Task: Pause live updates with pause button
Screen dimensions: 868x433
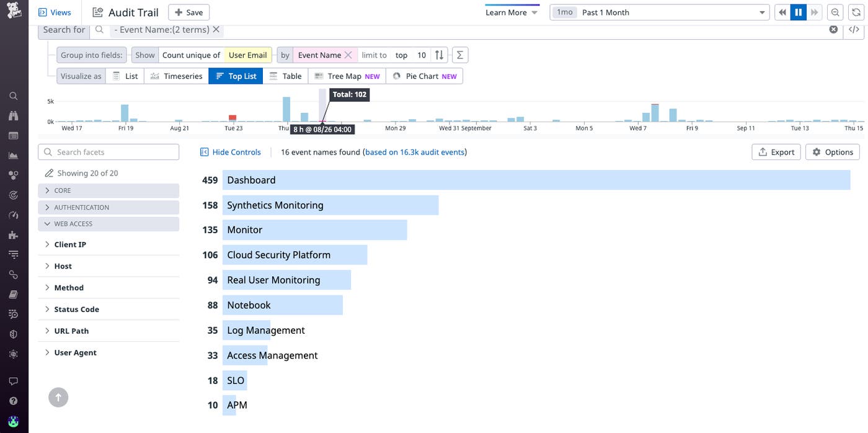Action: click(799, 12)
